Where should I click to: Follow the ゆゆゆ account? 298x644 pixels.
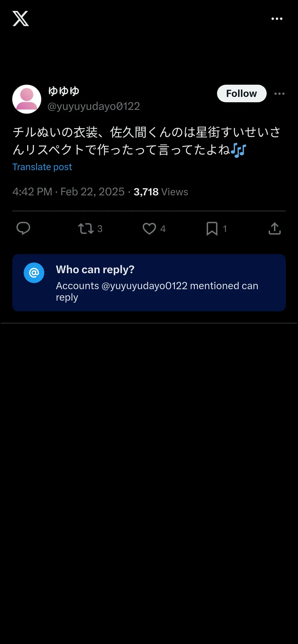(242, 93)
